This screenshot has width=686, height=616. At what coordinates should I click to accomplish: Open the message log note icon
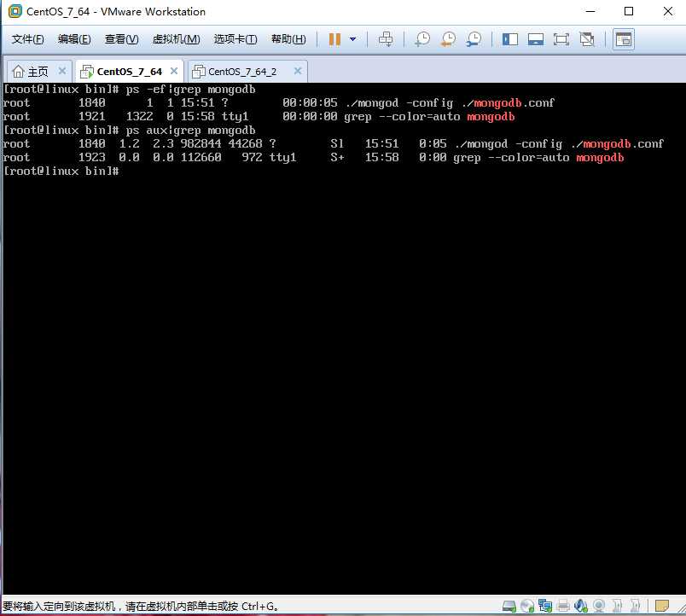pos(662,606)
